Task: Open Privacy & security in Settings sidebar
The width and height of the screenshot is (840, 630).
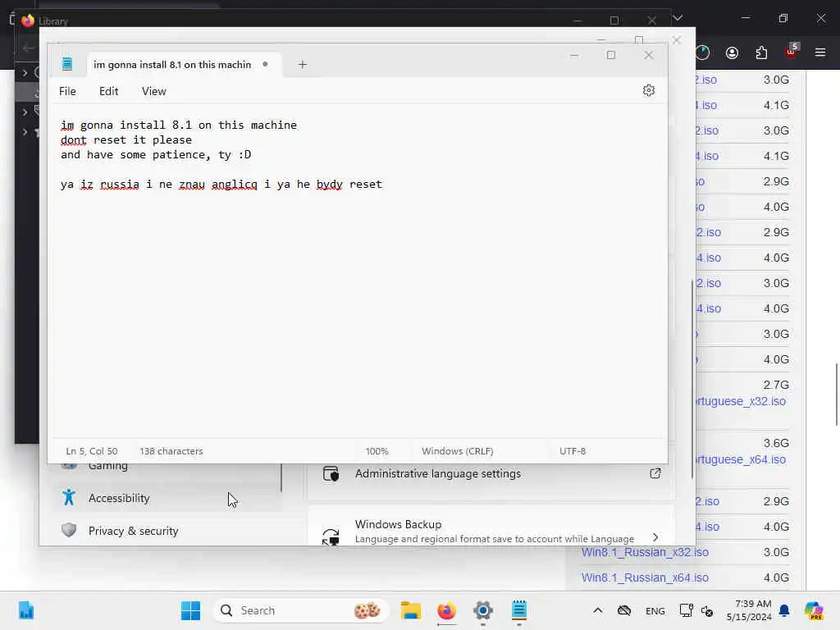Action: [167, 531]
